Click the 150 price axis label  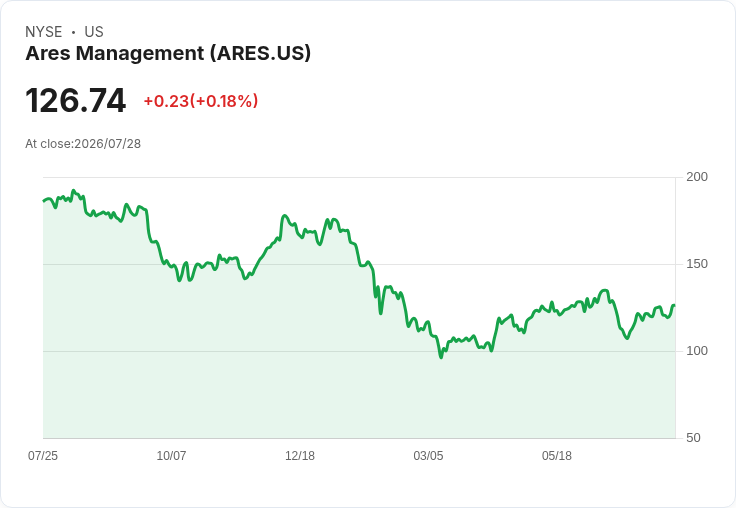pos(697,264)
